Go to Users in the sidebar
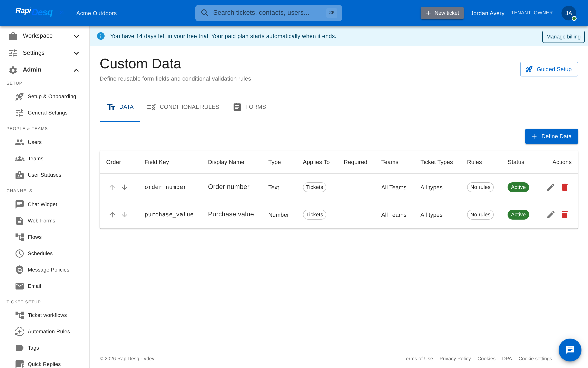The image size is (588, 368). click(45, 142)
